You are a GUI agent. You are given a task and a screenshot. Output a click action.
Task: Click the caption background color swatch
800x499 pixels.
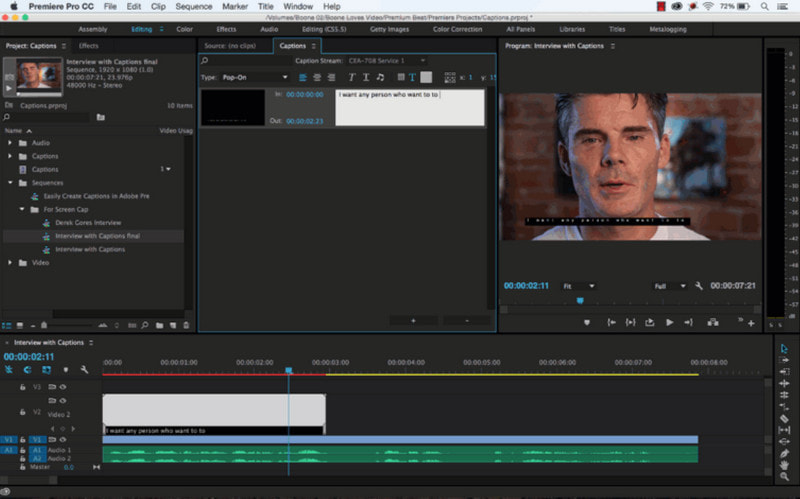[426, 77]
